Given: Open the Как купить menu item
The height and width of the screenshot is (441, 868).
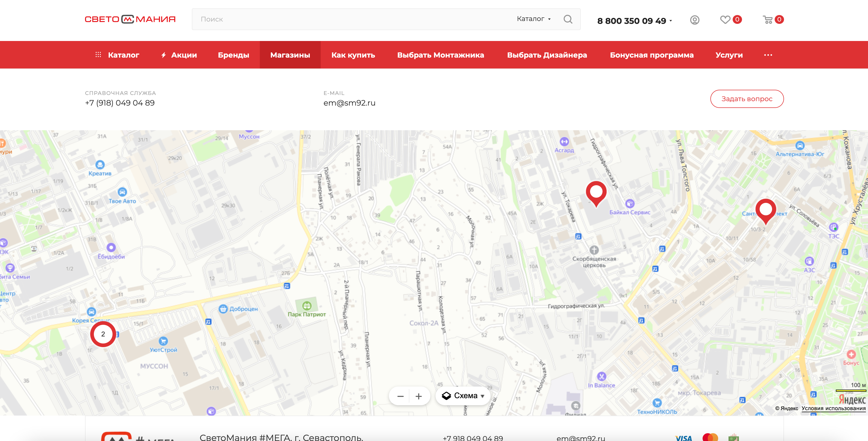Looking at the screenshot, I should coord(353,55).
